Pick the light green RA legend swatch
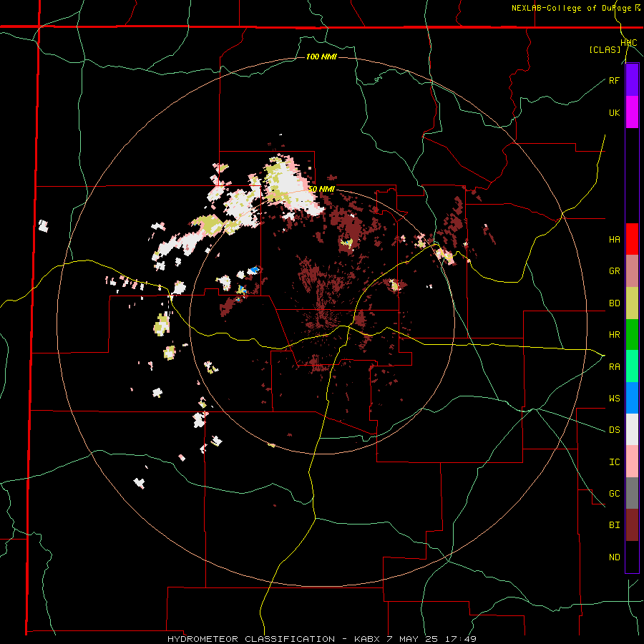This screenshot has height=644, width=644. pos(632,366)
